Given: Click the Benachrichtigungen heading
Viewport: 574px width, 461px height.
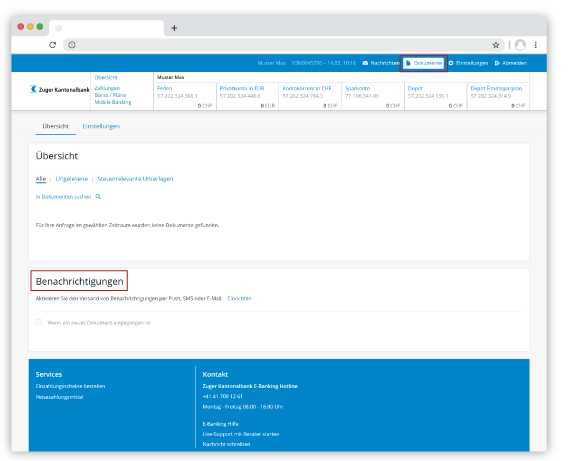Looking at the screenshot, I should pyautogui.click(x=79, y=281).
